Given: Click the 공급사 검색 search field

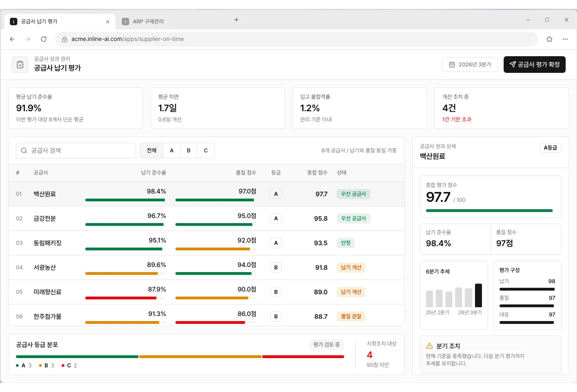Looking at the screenshot, I should click(x=76, y=151).
